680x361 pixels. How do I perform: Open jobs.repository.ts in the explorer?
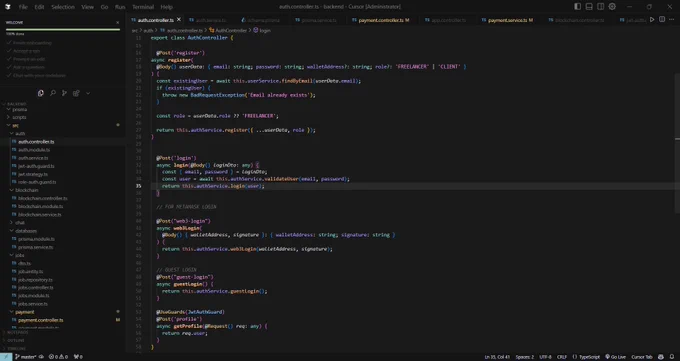[x=35, y=279]
